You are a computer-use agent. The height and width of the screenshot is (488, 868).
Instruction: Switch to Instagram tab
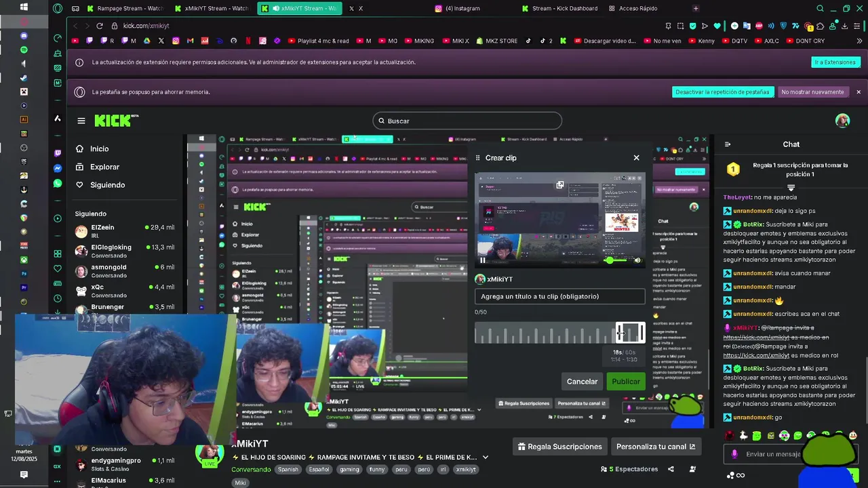point(457,8)
